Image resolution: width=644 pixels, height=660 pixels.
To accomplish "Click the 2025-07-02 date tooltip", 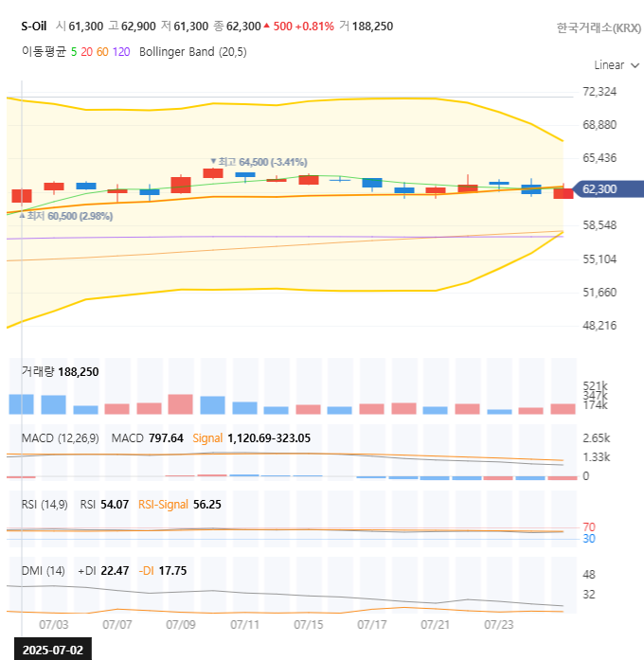I will 53,650.
